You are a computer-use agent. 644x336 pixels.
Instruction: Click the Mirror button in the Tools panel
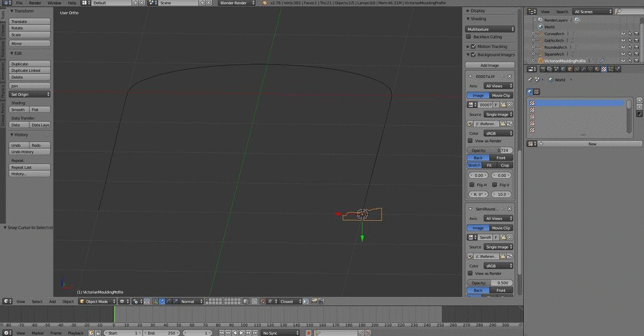[30, 43]
